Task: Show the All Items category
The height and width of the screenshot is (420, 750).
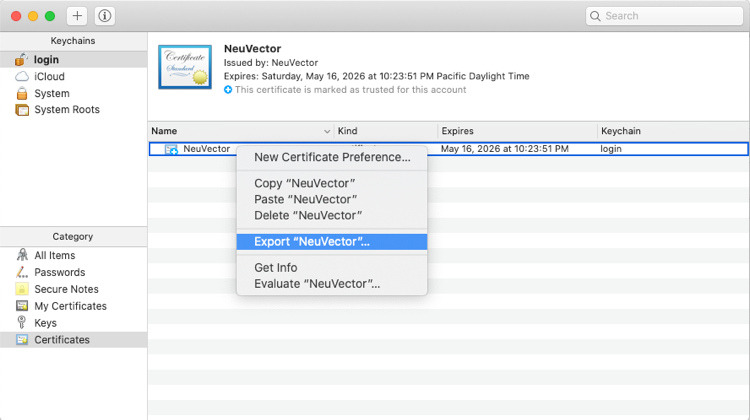Action: (54, 256)
